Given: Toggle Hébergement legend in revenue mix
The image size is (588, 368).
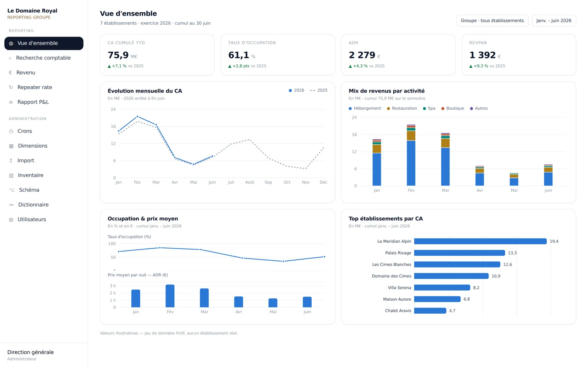Looking at the screenshot, I should click(365, 109).
